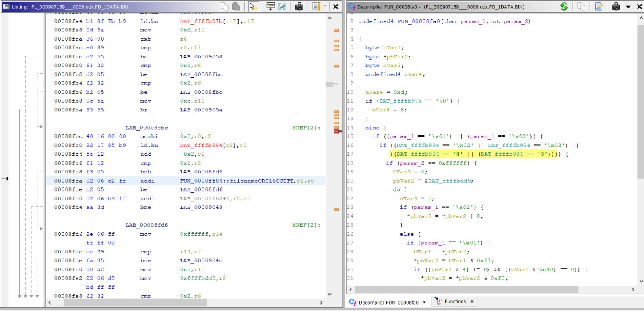Click the highlighted condition on decompiler line 17

(x=475, y=154)
